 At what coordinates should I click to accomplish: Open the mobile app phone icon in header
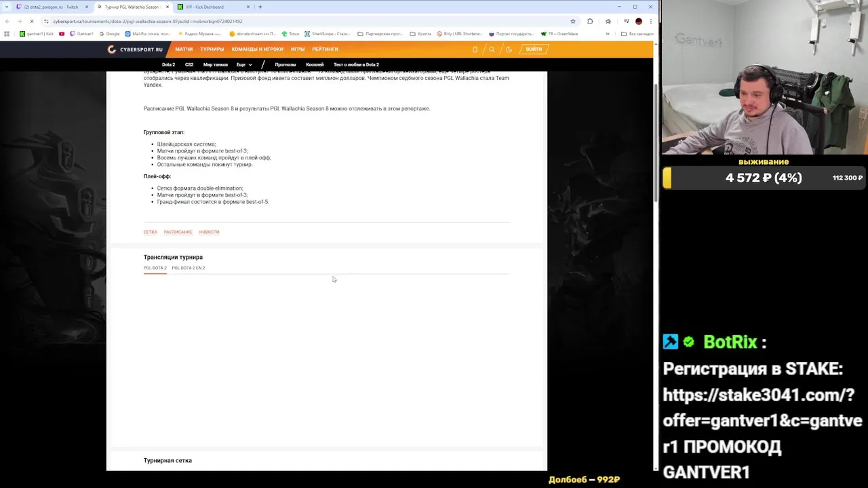[x=475, y=49]
